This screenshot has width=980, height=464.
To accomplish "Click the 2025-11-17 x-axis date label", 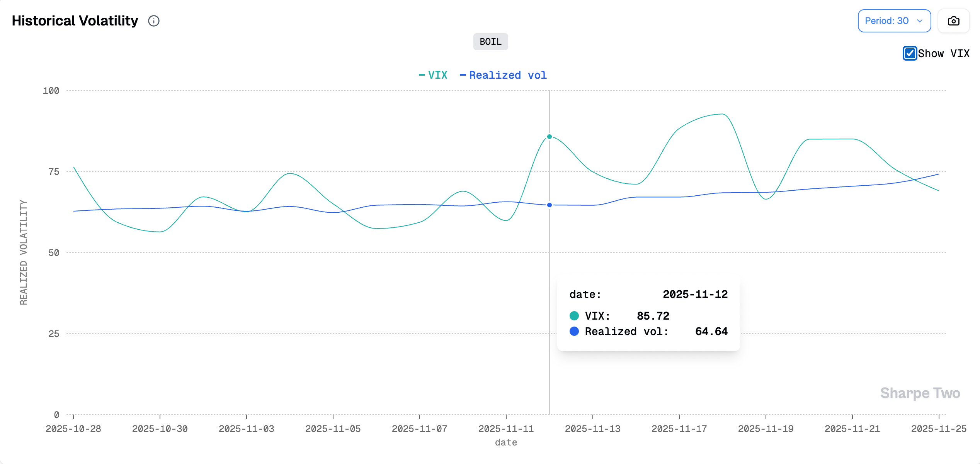I will click(679, 429).
